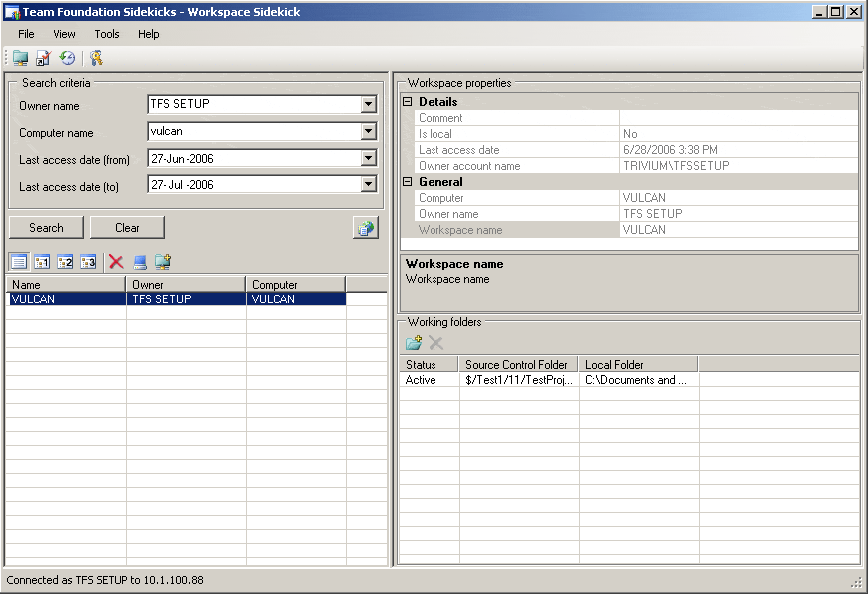Click the Source Control Folder column header
Image resolution: width=868 pixels, height=594 pixels.
tap(519, 365)
